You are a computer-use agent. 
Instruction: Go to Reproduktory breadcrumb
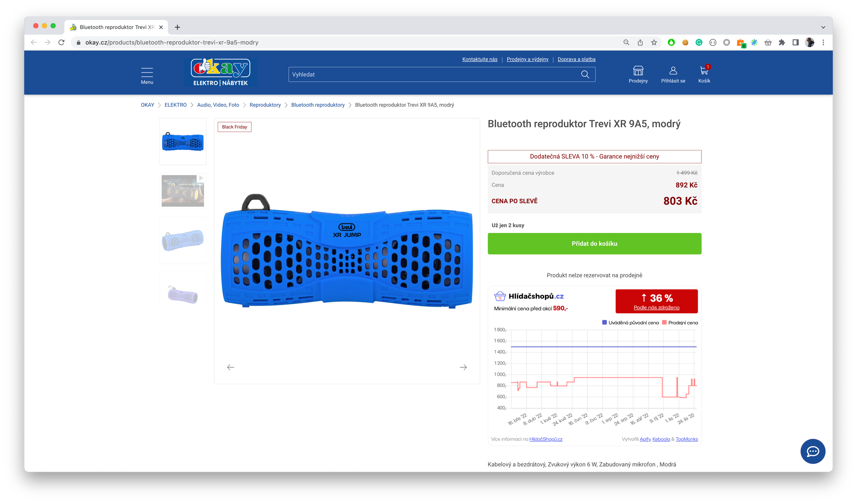point(265,105)
